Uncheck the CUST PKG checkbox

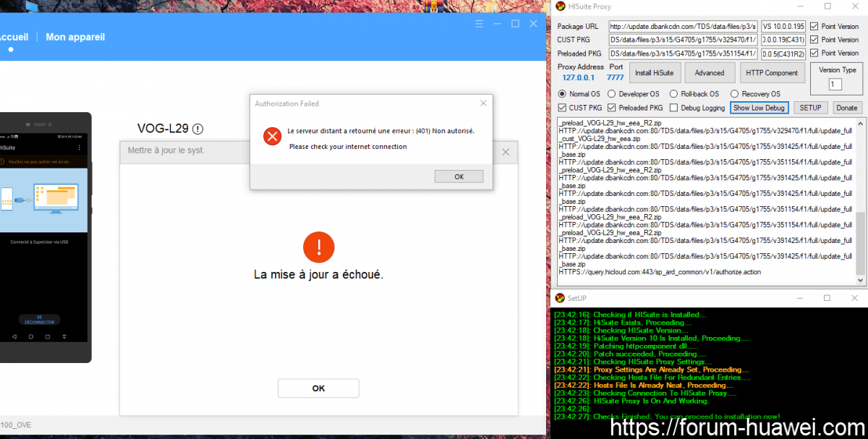563,108
